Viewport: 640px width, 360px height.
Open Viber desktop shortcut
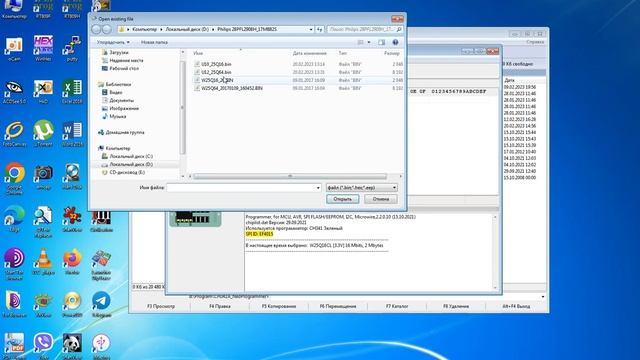tap(43, 345)
